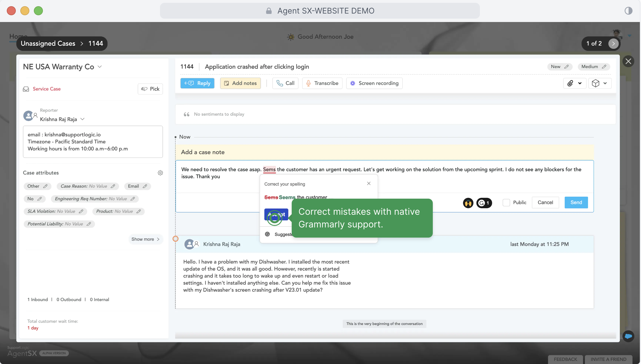This screenshot has width=641, height=364.
Task: Click the Service Case label
Action: click(x=47, y=89)
